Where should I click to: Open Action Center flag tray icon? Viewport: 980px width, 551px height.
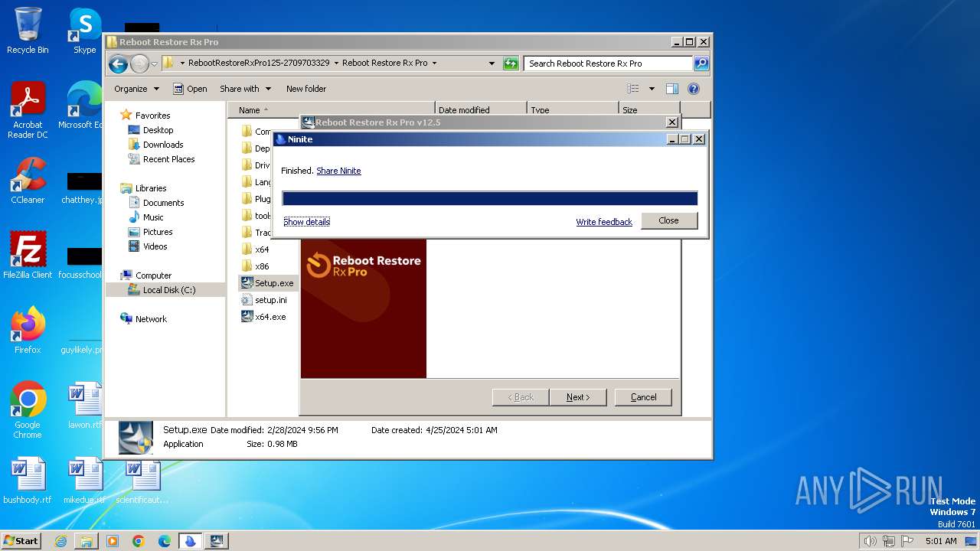coord(909,541)
